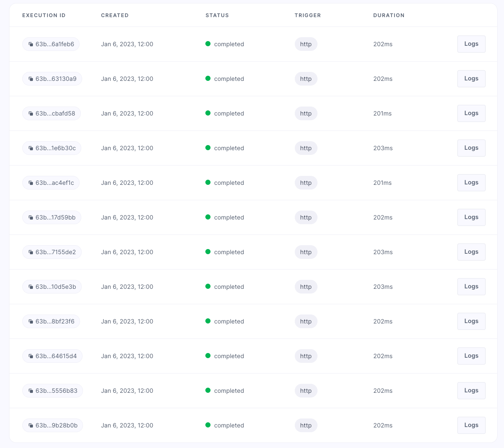
Task: Click the STATUS column header
Action: tap(217, 15)
